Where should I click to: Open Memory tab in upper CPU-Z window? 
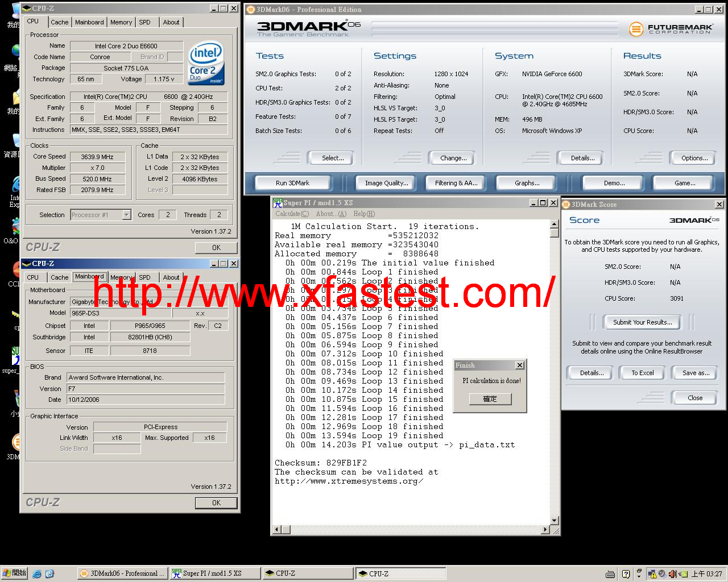[x=121, y=22]
